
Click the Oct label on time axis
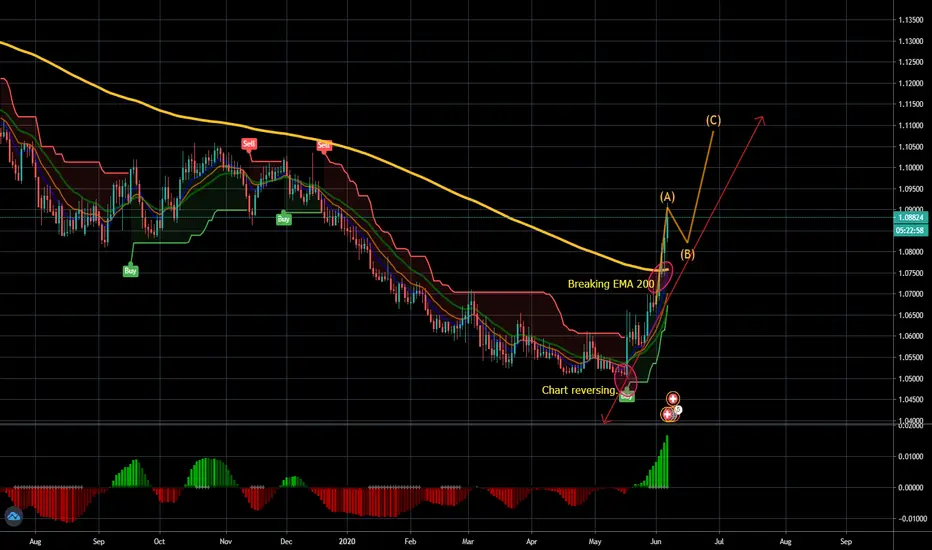[159, 542]
